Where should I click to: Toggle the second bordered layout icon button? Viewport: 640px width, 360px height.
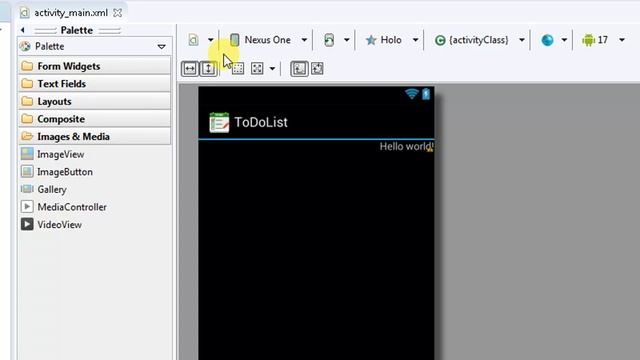[318, 69]
